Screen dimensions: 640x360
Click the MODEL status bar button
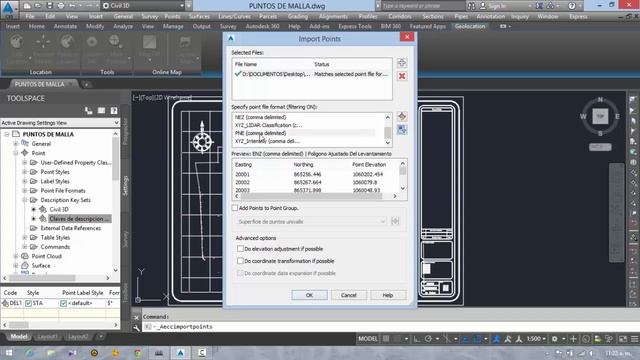pos(368,339)
